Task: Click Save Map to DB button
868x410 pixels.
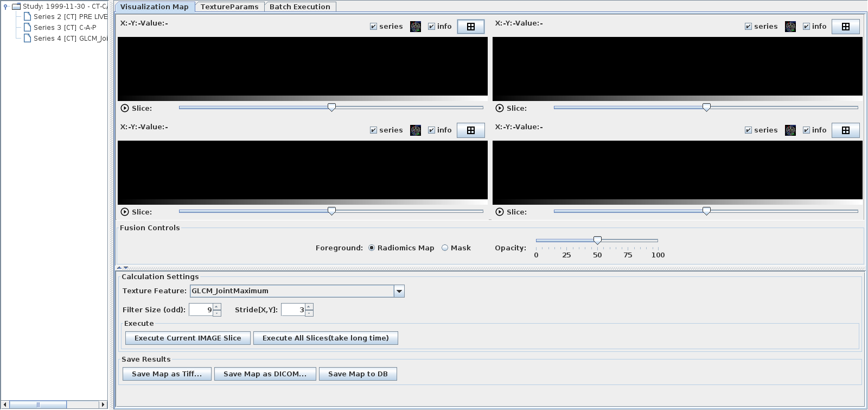Action: coord(358,374)
